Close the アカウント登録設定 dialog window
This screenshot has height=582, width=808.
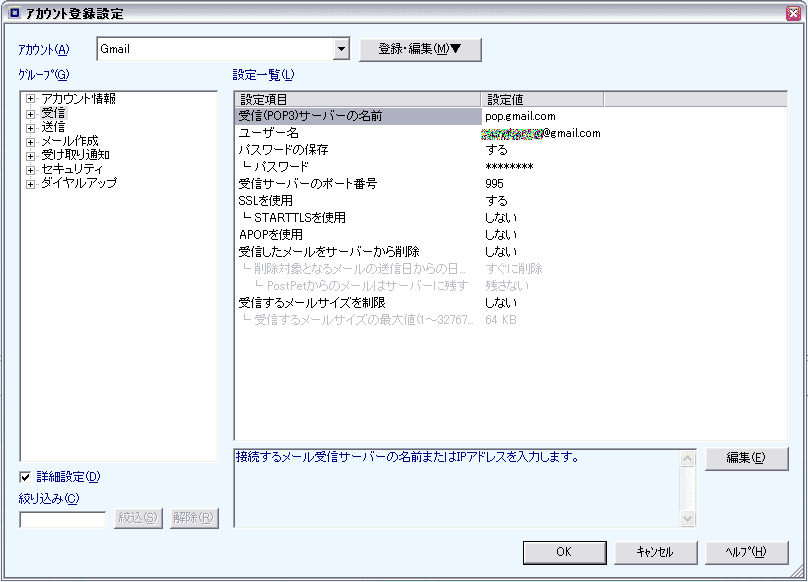[x=793, y=12]
